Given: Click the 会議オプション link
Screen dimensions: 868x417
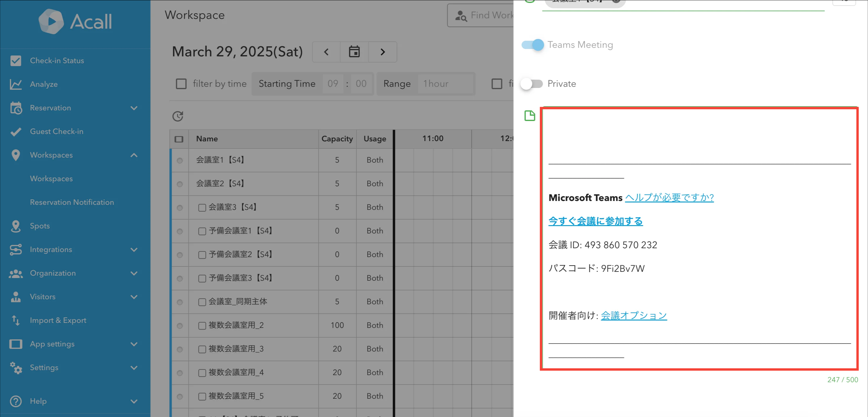Looking at the screenshot, I should (633, 315).
